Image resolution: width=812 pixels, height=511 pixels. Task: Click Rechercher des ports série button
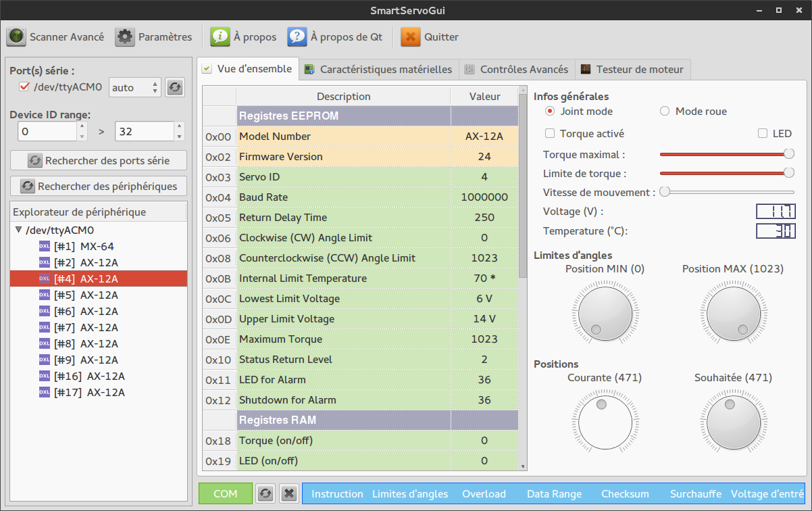pyautogui.click(x=99, y=160)
